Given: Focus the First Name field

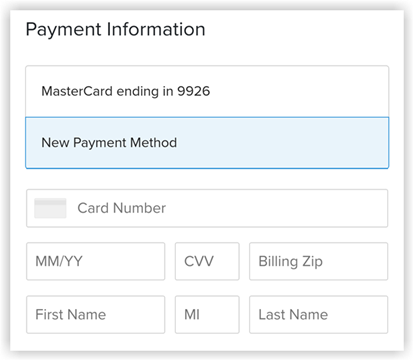Looking at the screenshot, I should 96,315.
